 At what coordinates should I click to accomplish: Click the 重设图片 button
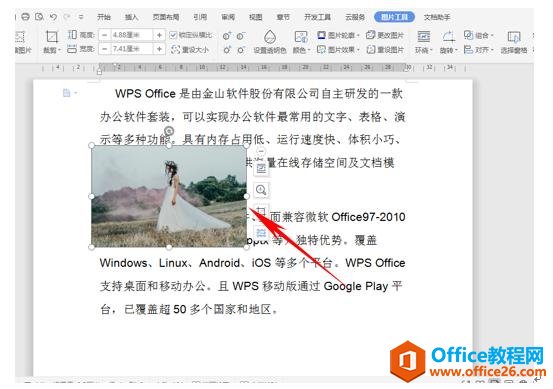pyautogui.click(x=385, y=49)
